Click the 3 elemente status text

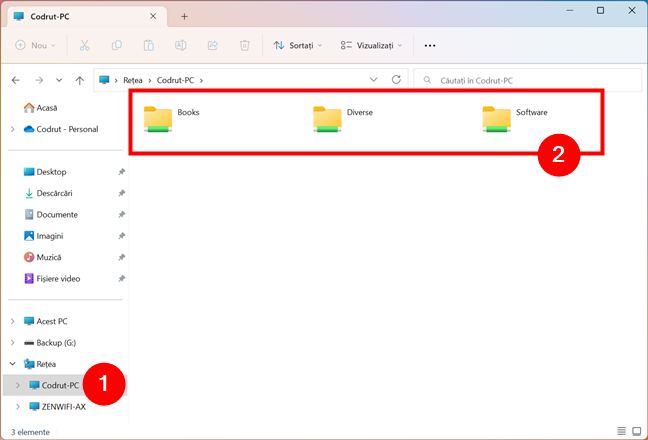[30, 432]
